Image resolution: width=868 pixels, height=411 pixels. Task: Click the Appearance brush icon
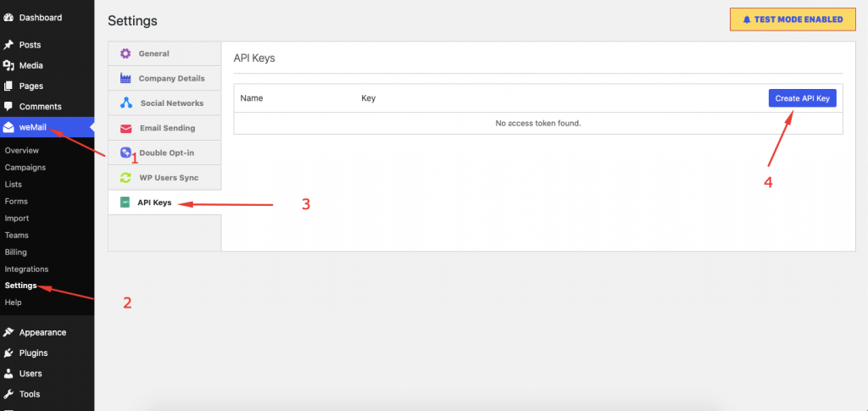pos(8,332)
